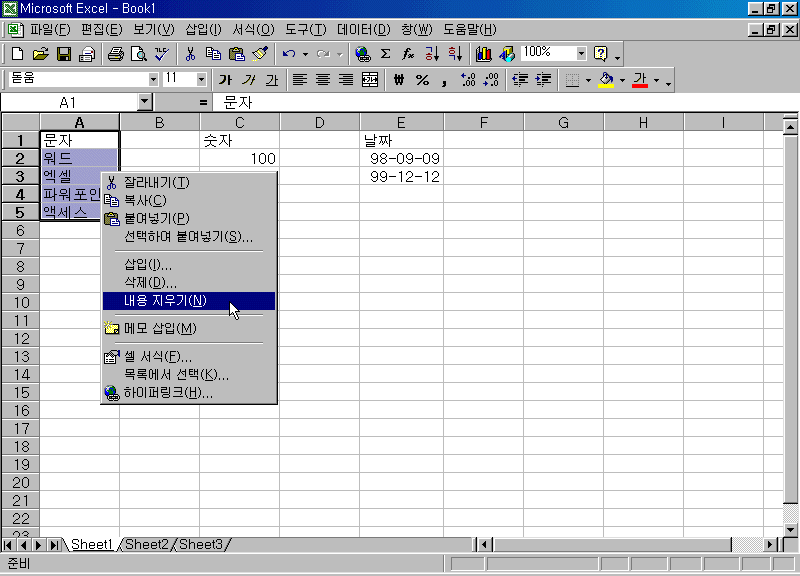The image size is (800, 576).
Task: Choose 잘라내기(T) in context menu
Action: [189, 182]
